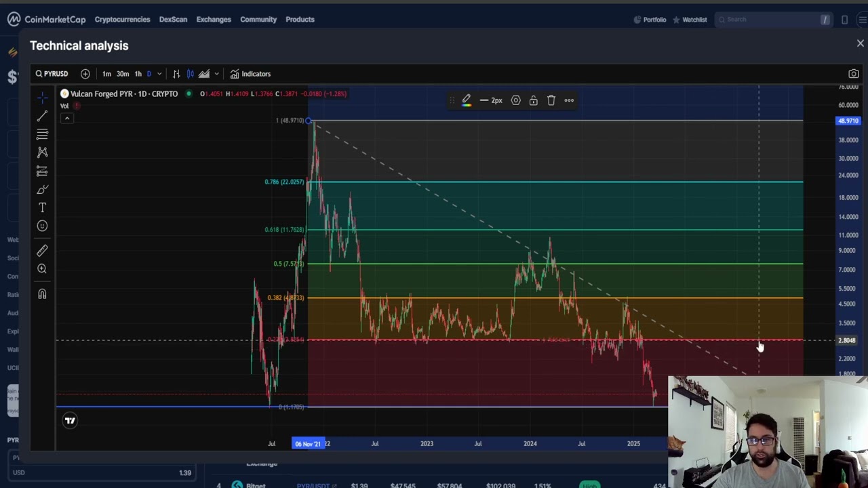The image size is (868, 488).
Task: Select the ruler measure tool
Action: click(x=42, y=251)
